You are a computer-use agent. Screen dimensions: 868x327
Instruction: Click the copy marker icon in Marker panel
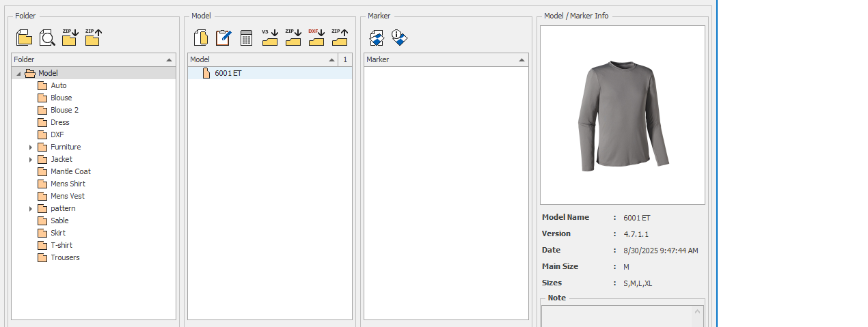point(377,38)
